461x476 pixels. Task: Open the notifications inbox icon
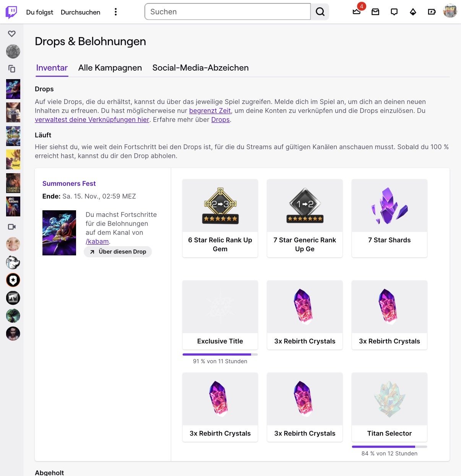tap(375, 12)
